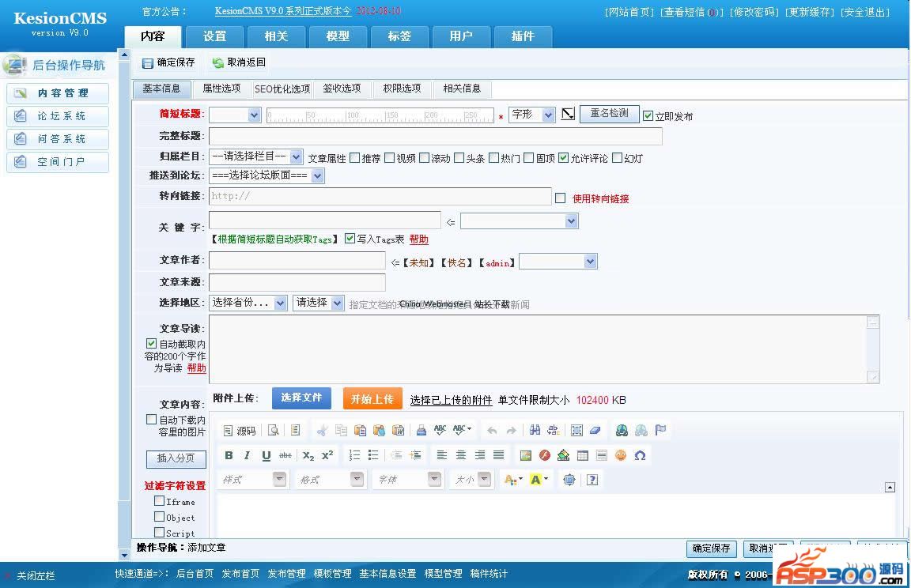
Task: Switch to the 模型 top tab
Action: point(338,36)
